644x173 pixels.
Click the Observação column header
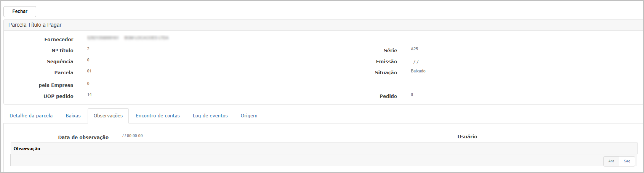pos(27,149)
